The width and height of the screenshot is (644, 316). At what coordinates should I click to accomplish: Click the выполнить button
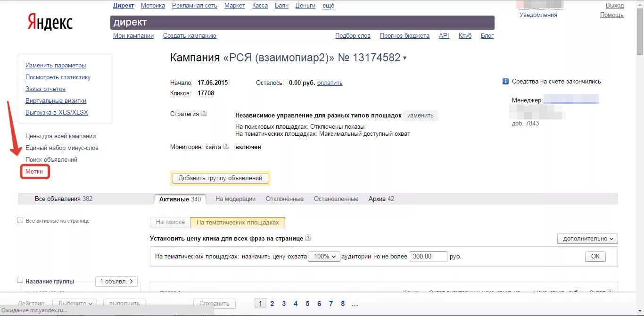pyautogui.click(x=124, y=303)
